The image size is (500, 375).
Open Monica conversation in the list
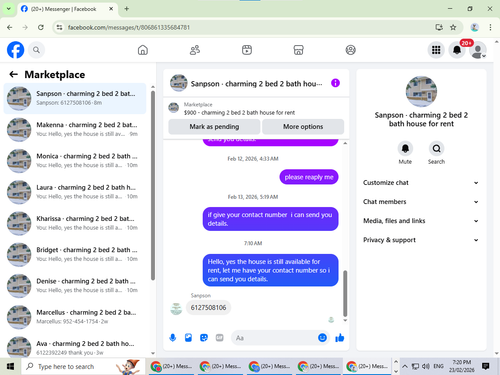(x=75, y=161)
